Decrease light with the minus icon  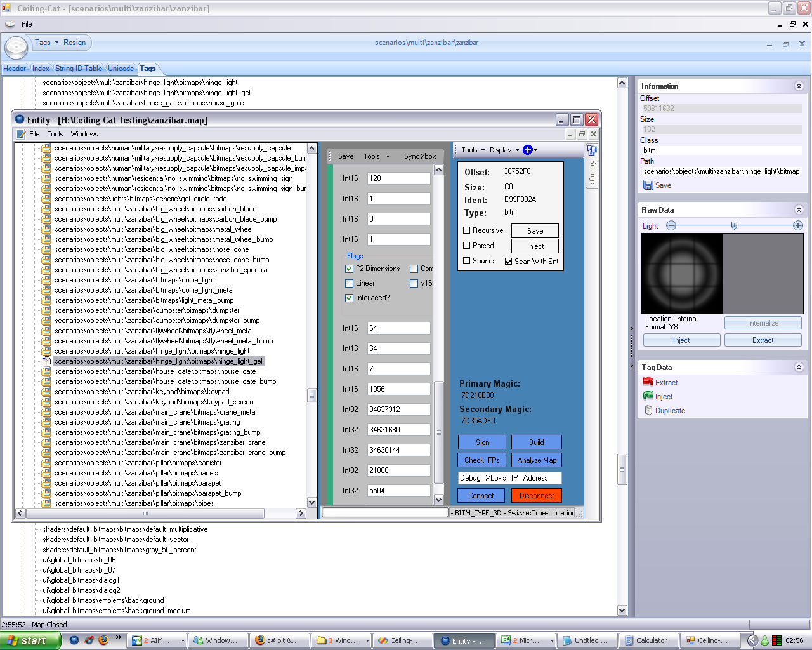pyautogui.click(x=671, y=225)
